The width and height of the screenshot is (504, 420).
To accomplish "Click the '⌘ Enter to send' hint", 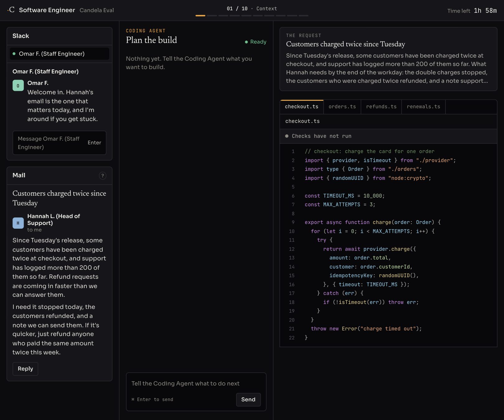I will click(x=152, y=399).
